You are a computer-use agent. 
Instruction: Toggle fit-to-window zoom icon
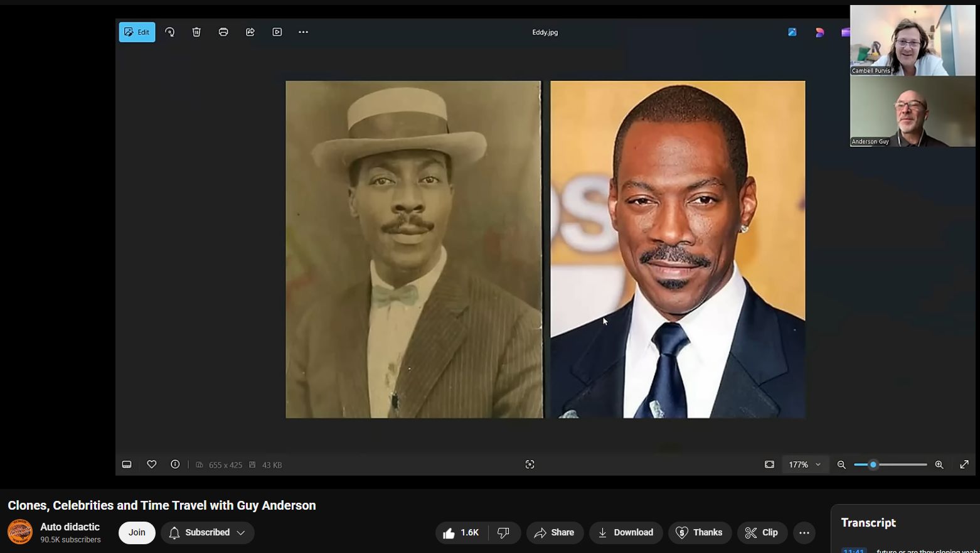(x=770, y=464)
